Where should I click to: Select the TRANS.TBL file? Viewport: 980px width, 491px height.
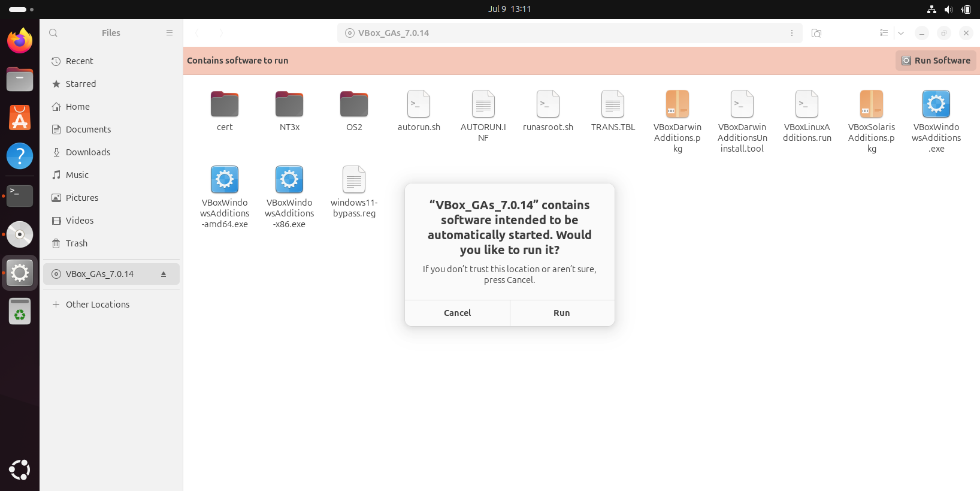coord(613,111)
